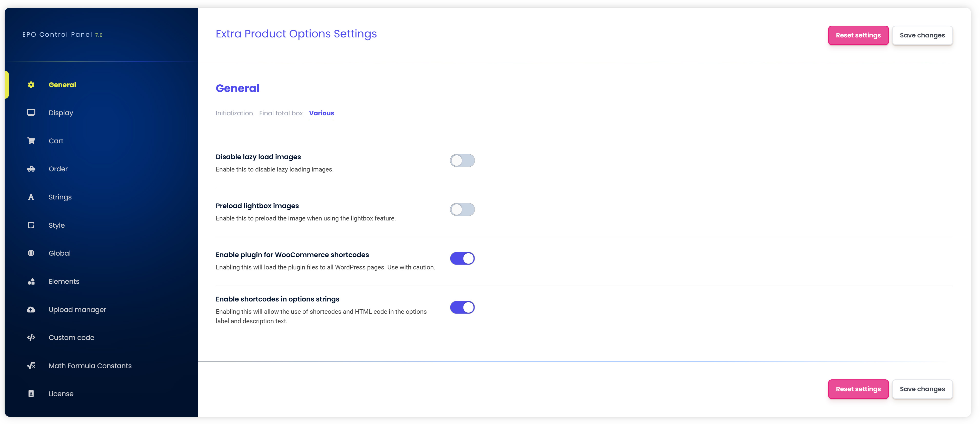Viewport: 980px width, 424px height.
Task: Click the Style panel icon in sidebar
Action: click(x=31, y=225)
